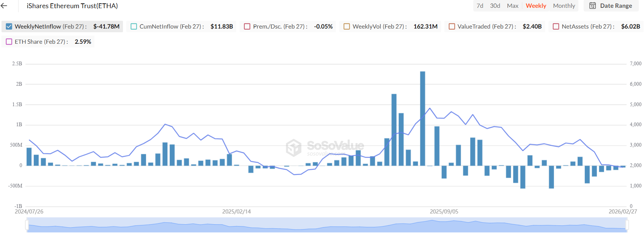Enable the ValueTraded checkbox
The height and width of the screenshot is (238, 644).
[452, 26]
